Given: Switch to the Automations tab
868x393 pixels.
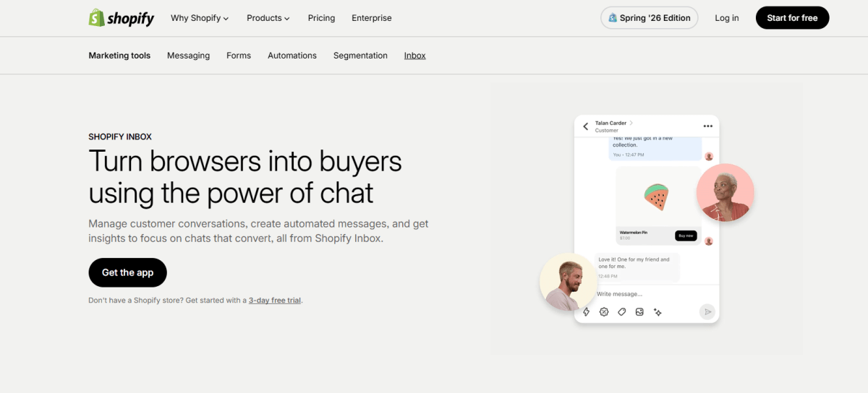Looking at the screenshot, I should pos(292,56).
